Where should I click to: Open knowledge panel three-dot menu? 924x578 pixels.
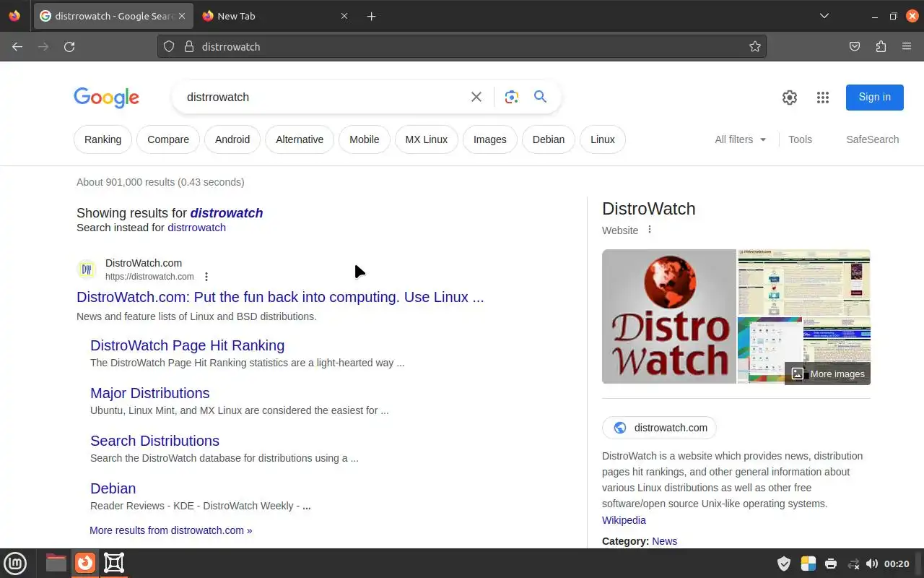tap(649, 230)
